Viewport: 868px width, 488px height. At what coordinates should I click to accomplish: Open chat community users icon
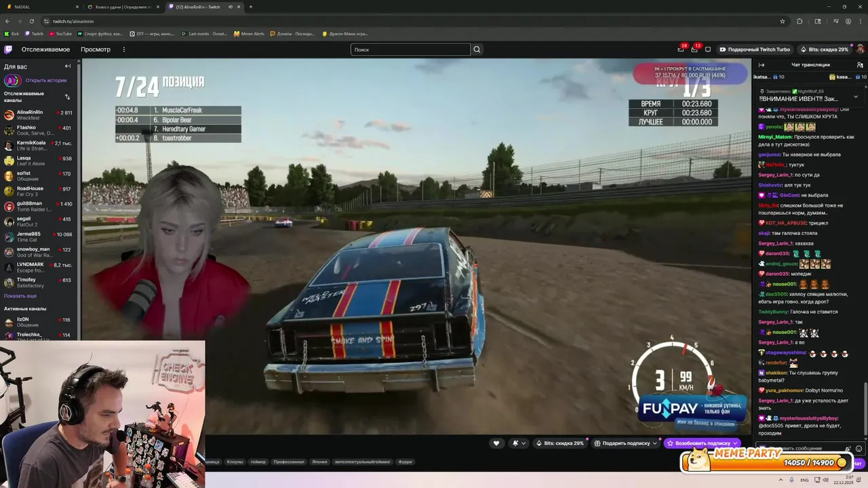pyautogui.click(x=861, y=65)
